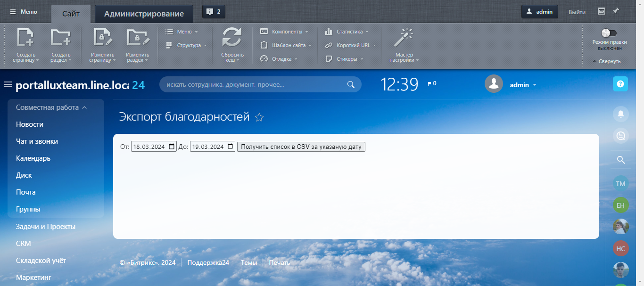Open the admin user menu dropdown
Image resolution: width=644 pixels, height=286 pixels.
[x=523, y=85]
